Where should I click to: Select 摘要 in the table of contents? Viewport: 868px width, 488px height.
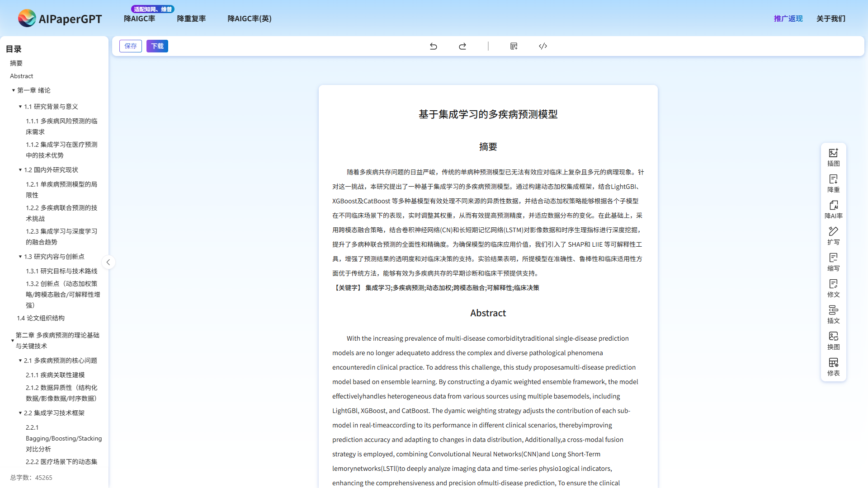[16, 63]
